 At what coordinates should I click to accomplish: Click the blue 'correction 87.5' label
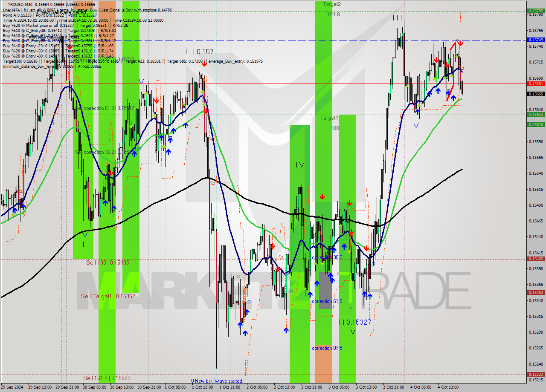coord(328,348)
